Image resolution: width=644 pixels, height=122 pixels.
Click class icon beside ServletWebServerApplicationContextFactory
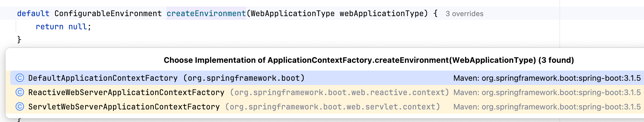point(20,107)
